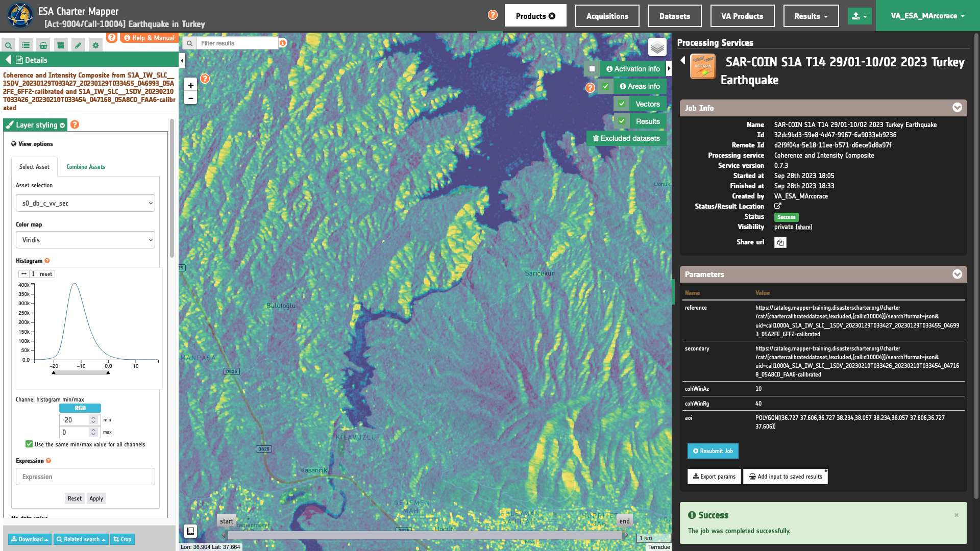Select the pencil edit tool

(78, 45)
